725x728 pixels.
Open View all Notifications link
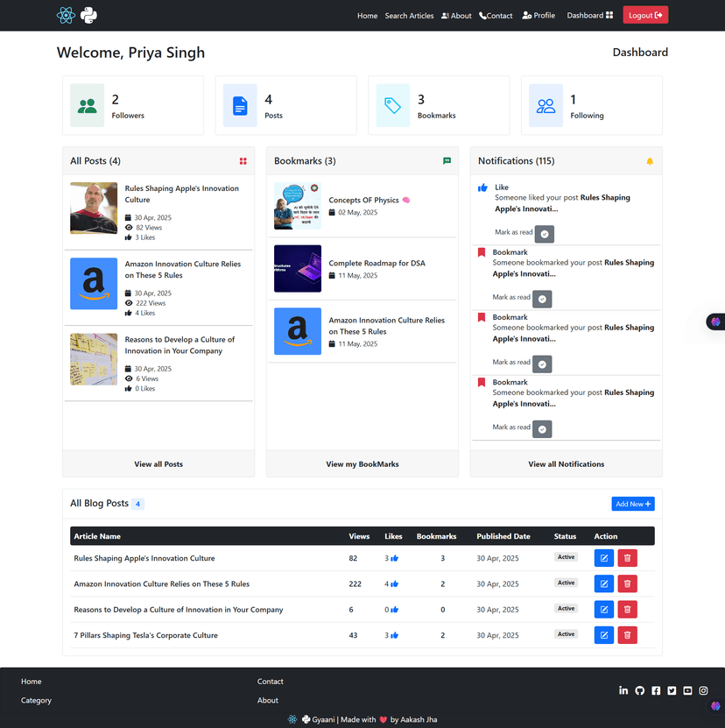pyautogui.click(x=566, y=463)
